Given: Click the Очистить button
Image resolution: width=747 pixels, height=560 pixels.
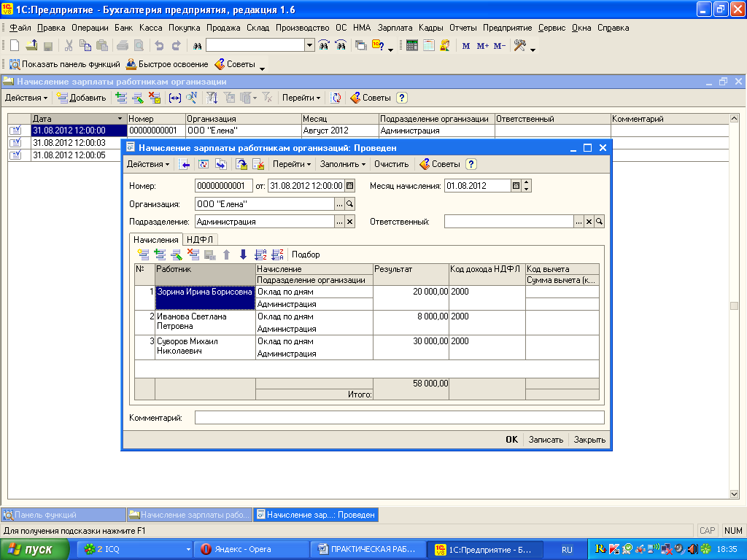Looking at the screenshot, I should pos(391,164).
